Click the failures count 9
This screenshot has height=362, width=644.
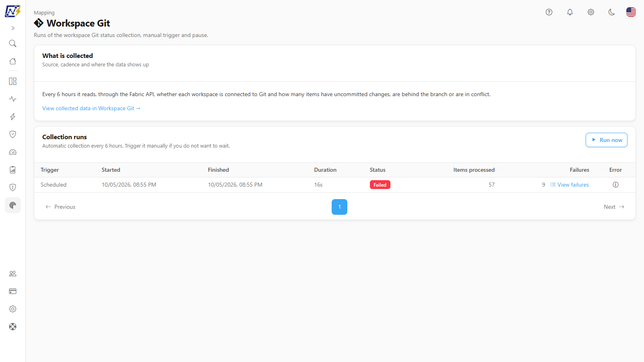click(x=544, y=185)
